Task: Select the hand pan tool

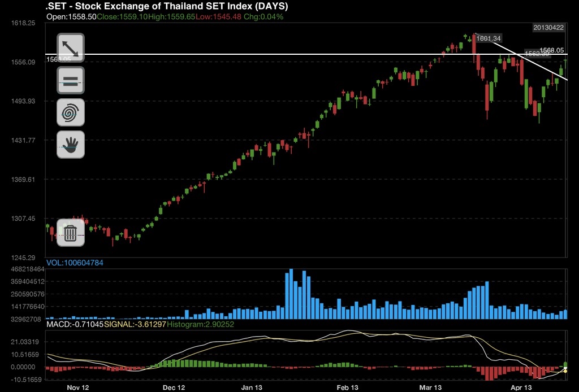Action: (x=71, y=145)
